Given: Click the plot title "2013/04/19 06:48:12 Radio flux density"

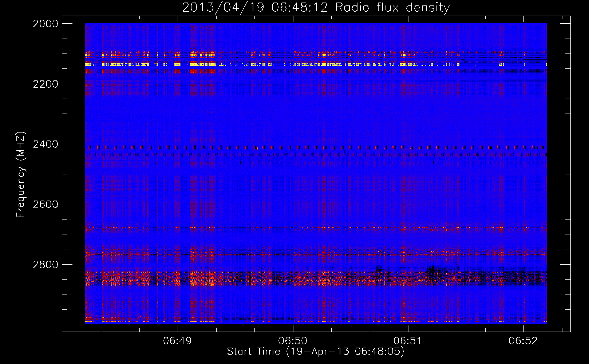Looking at the screenshot, I should pyautogui.click(x=316, y=8).
